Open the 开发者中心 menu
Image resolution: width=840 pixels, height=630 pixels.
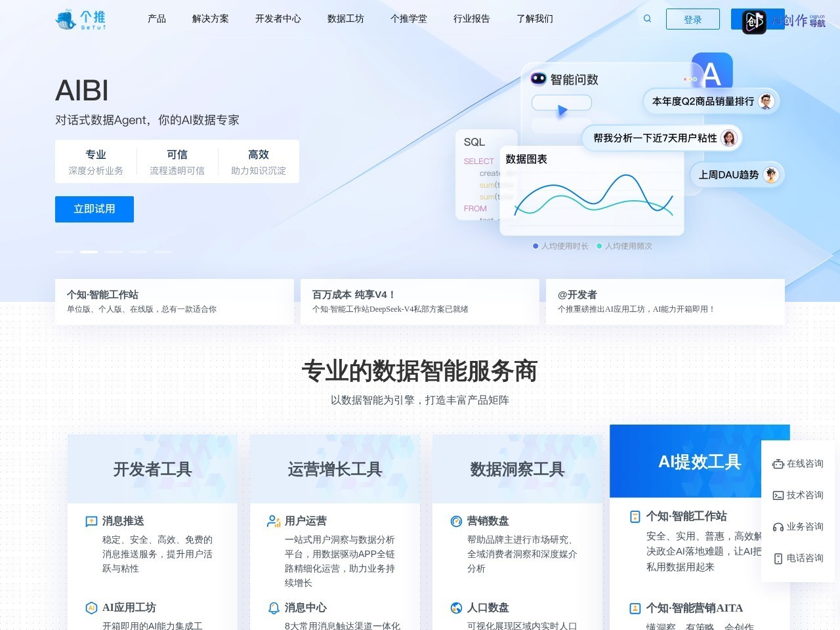tap(278, 19)
